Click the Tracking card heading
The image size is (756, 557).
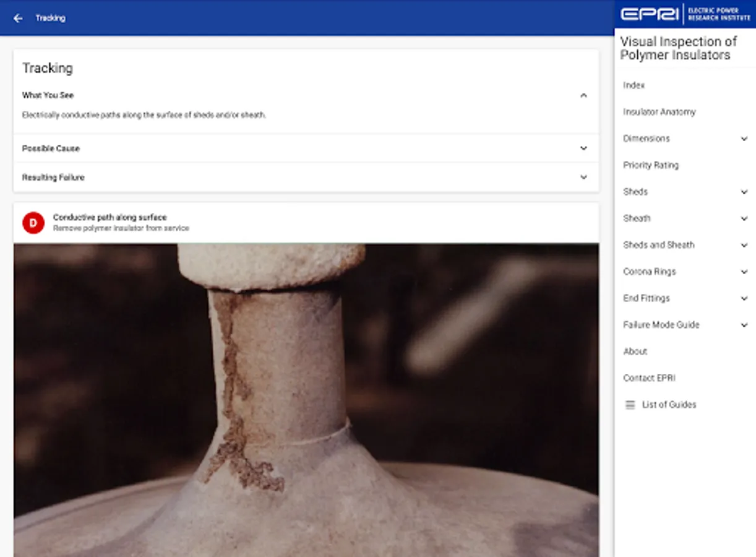pos(48,68)
